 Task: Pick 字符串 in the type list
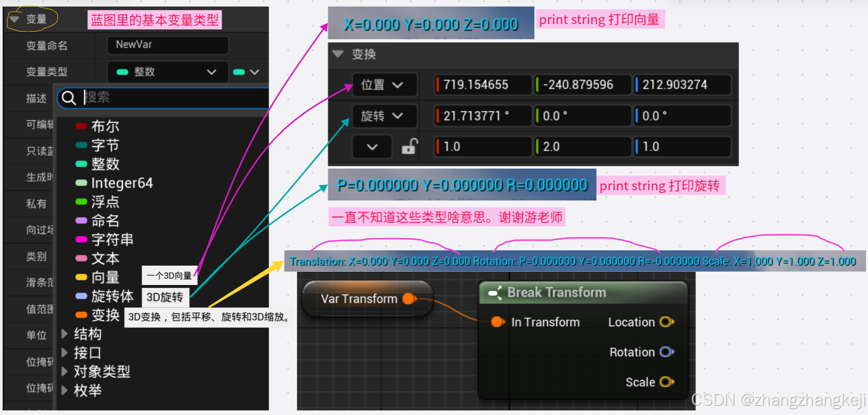[x=112, y=239]
